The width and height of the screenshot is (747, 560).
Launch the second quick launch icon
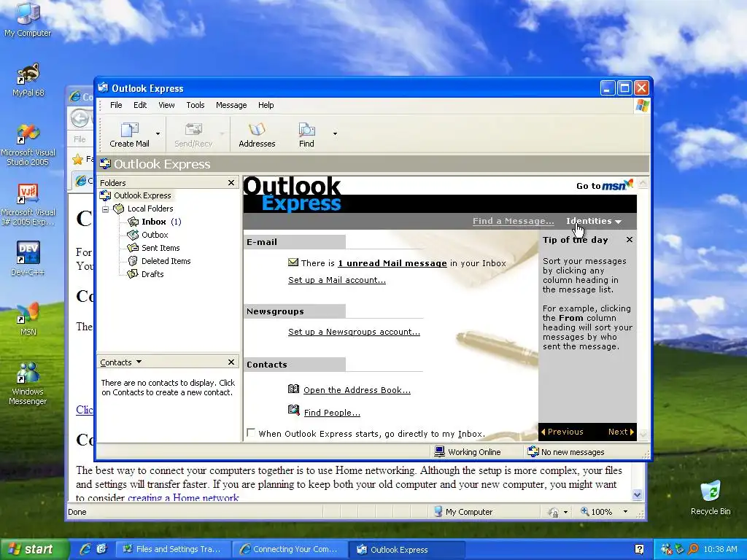click(x=101, y=549)
